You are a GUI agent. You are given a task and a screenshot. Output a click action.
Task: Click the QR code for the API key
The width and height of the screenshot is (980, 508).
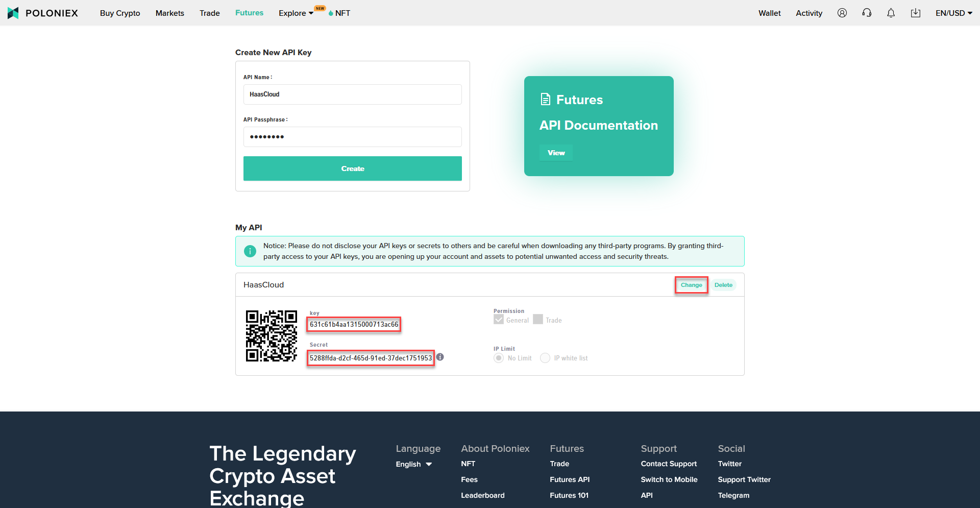point(271,335)
